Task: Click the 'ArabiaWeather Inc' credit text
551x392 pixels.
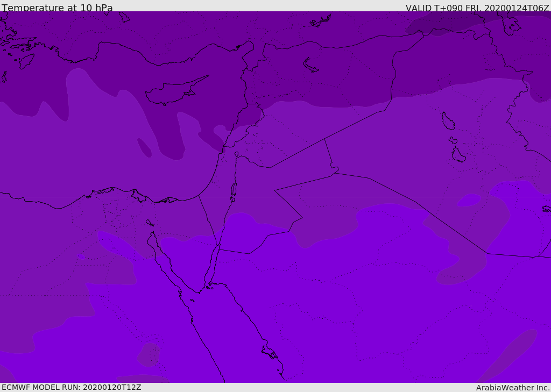Action: point(512,388)
